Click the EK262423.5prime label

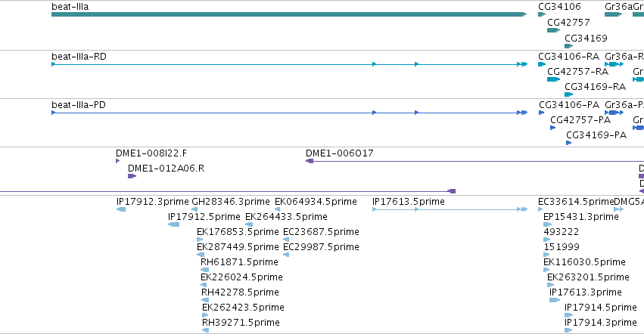tap(243, 308)
